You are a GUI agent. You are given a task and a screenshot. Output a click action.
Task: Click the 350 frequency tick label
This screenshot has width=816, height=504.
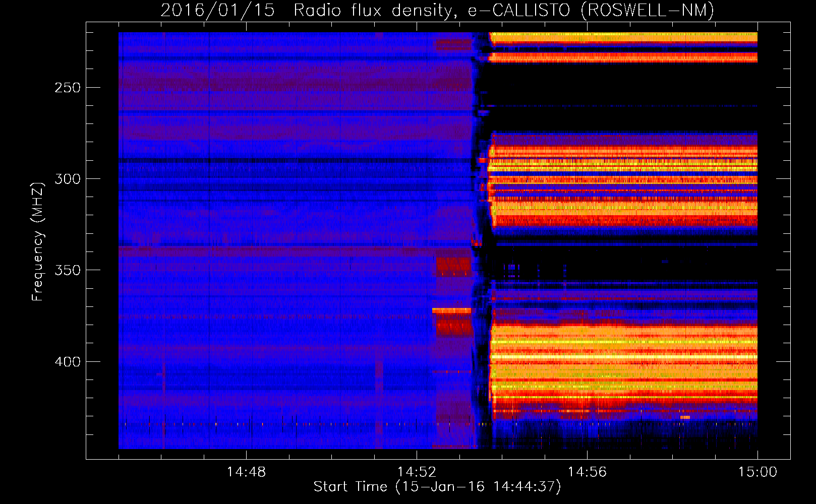tap(68, 270)
